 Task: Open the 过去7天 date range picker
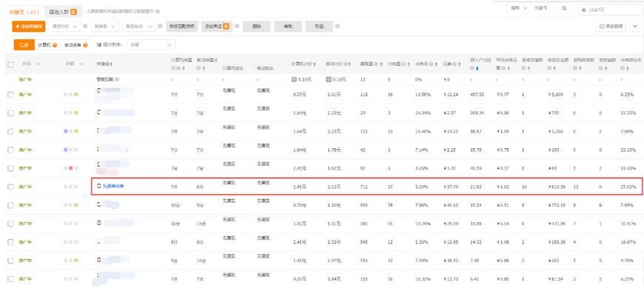tap(611, 9)
